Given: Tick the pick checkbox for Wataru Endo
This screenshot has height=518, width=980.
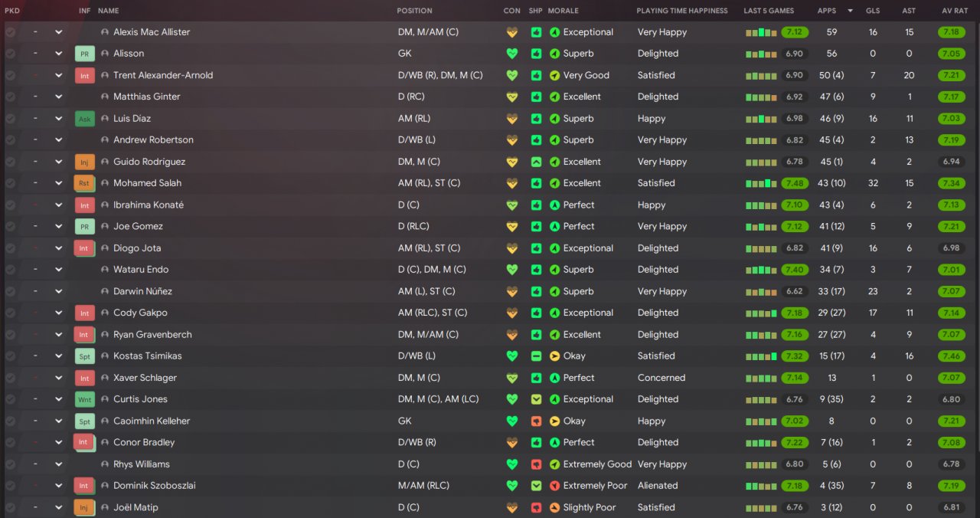Looking at the screenshot, I should tap(10, 270).
